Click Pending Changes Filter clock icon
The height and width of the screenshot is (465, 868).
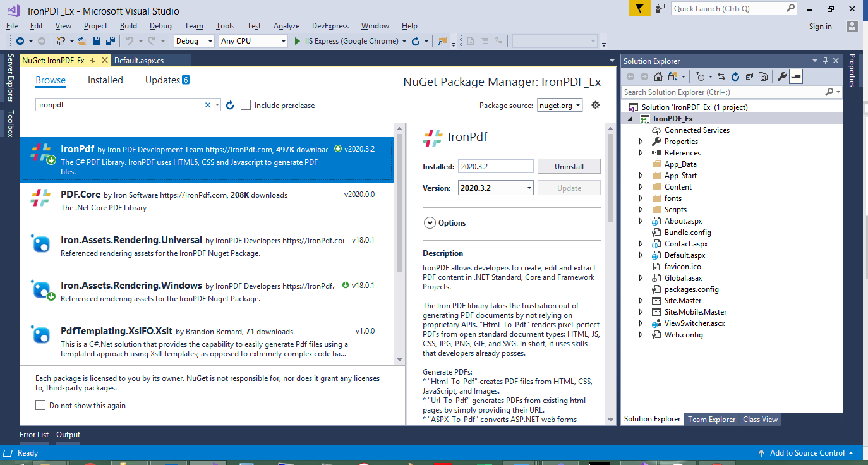700,76
